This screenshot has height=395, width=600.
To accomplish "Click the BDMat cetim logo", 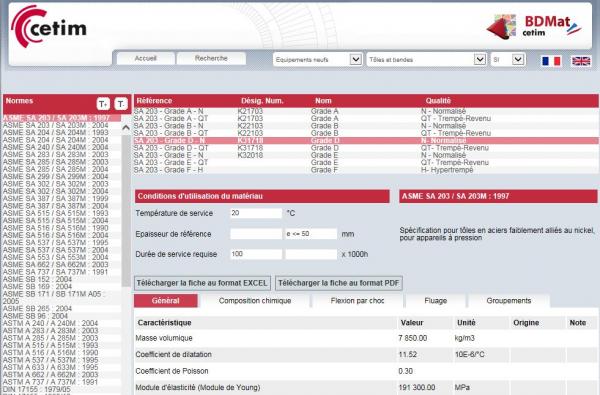I will tap(534, 27).
